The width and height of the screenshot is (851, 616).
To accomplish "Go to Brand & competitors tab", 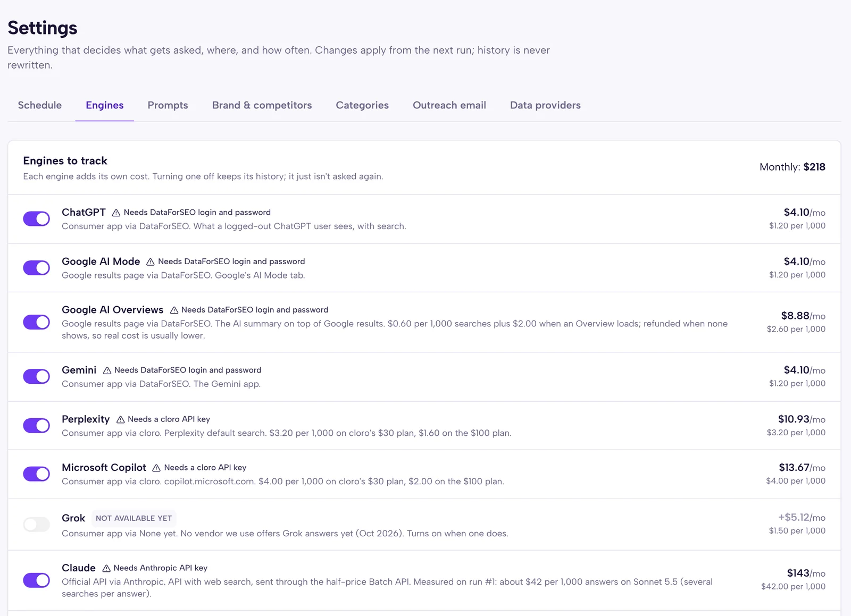I will pyautogui.click(x=262, y=105).
